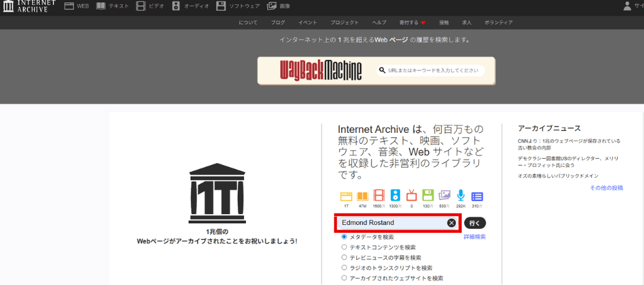Open the 詳細検索 advanced search link
The image size is (644, 285).
click(475, 237)
